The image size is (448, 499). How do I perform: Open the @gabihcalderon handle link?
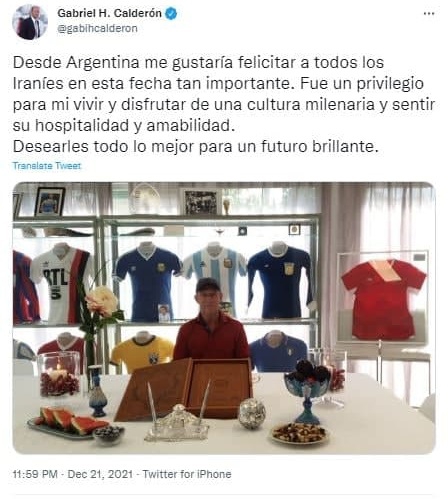point(97,29)
